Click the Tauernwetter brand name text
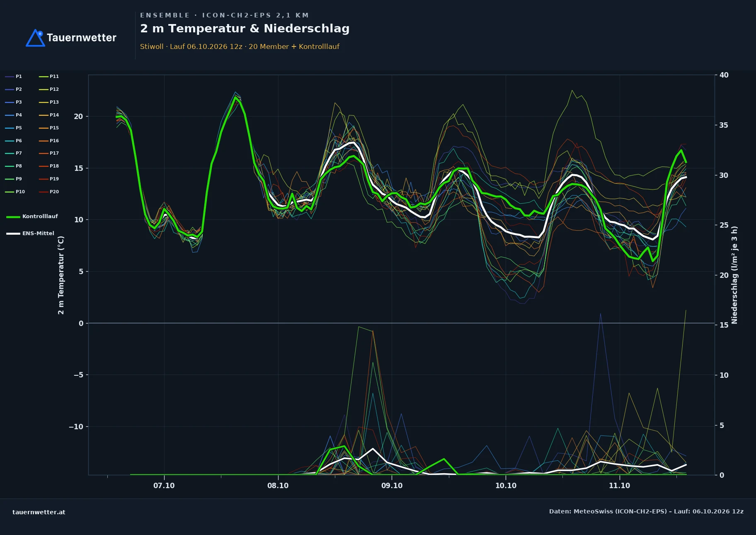The width and height of the screenshot is (756, 535). pyautogui.click(x=82, y=38)
